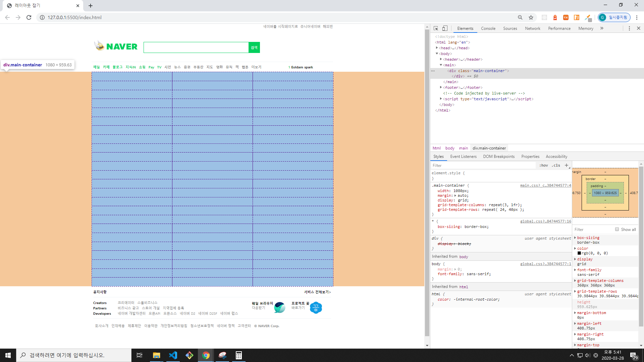Open the Event Listeners tab
This screenshot has height=362, width=644.
(x=463, y=157)
